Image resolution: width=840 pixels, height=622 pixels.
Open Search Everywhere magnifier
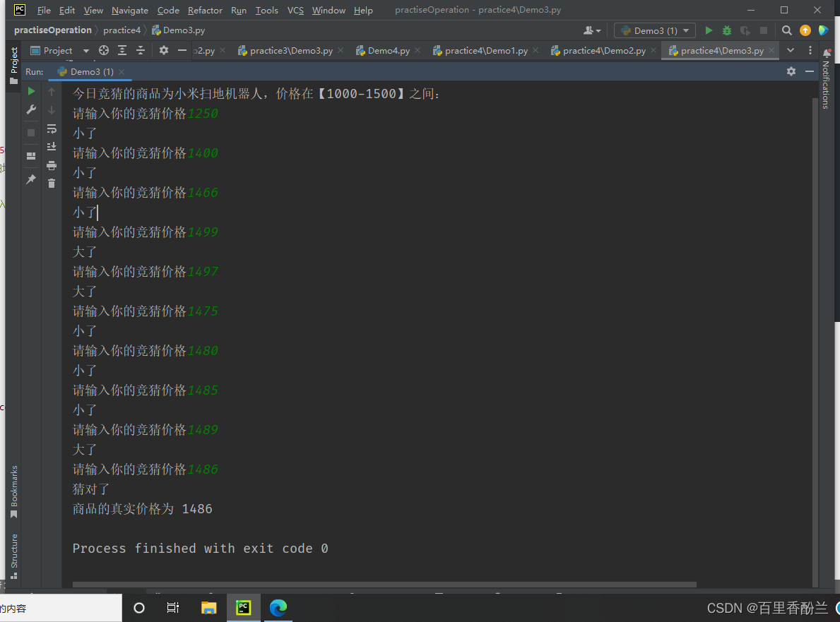coord(786,30)
